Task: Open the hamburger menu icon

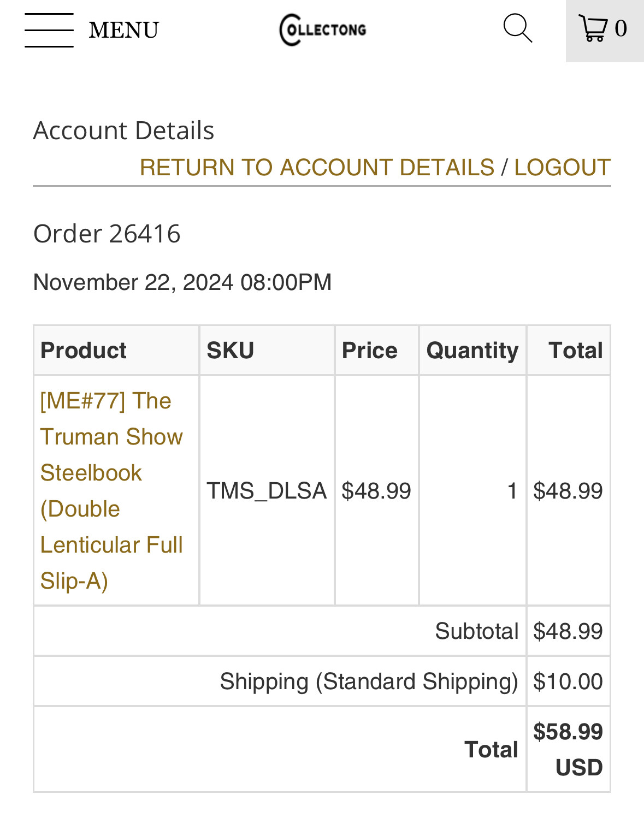Action: tap(49, 31)
